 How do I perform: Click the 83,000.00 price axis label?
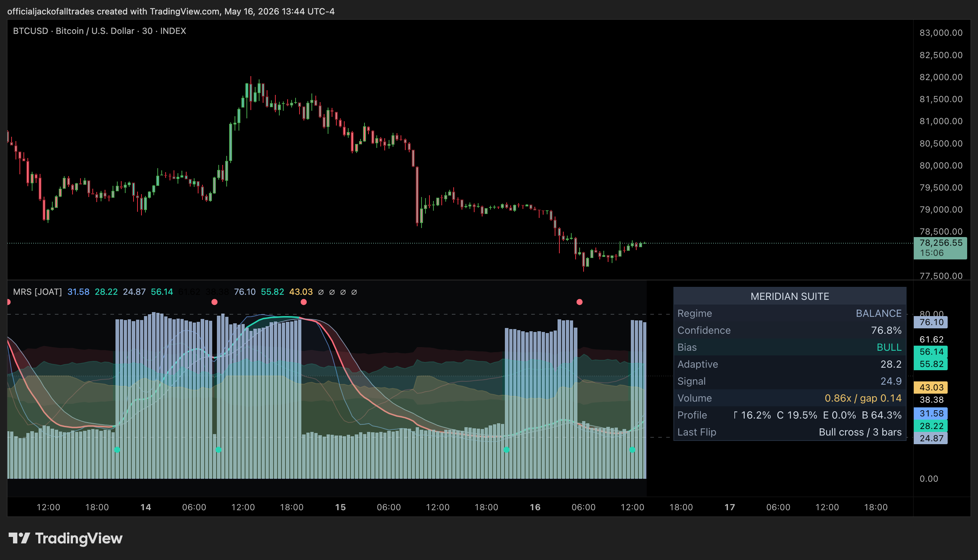(x=941, y=33)
